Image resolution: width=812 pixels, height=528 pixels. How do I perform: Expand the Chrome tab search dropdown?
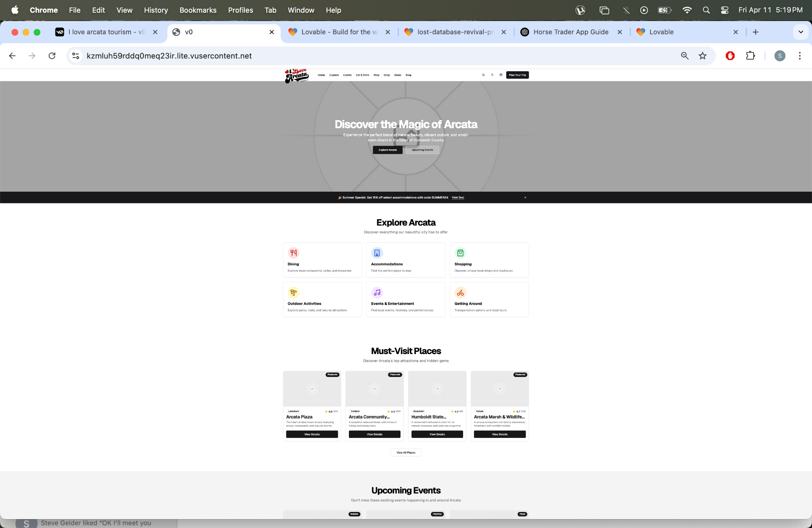[x=800, y=32]
